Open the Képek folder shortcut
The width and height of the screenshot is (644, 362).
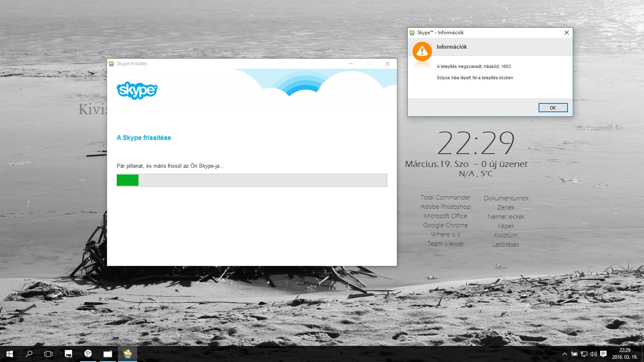pos(506,226)
